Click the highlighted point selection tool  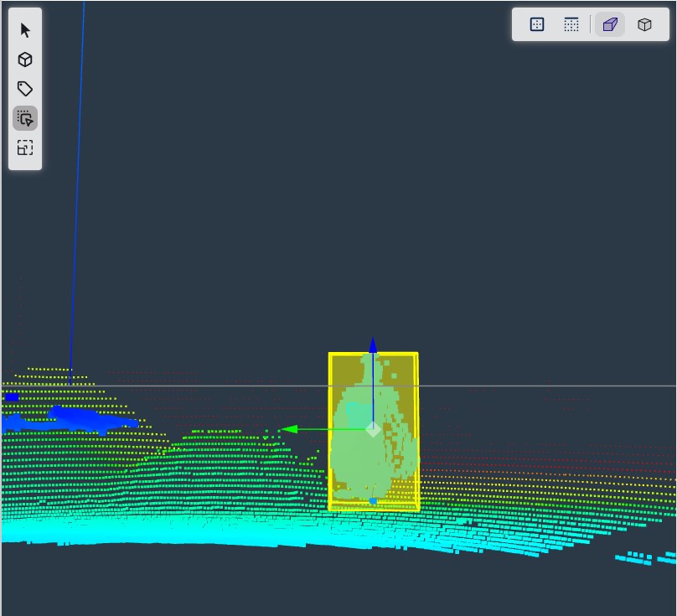tap(25, 118)
